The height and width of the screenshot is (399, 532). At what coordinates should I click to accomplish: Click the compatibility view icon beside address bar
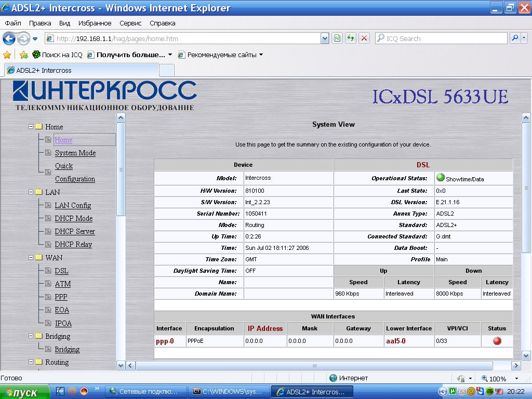click(337, 38)
